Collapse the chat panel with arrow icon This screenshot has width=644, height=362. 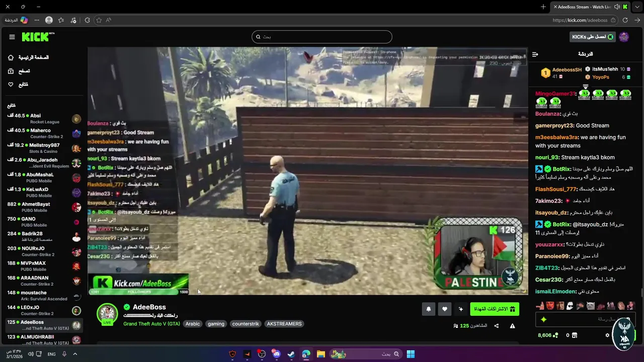click(535, 54)
